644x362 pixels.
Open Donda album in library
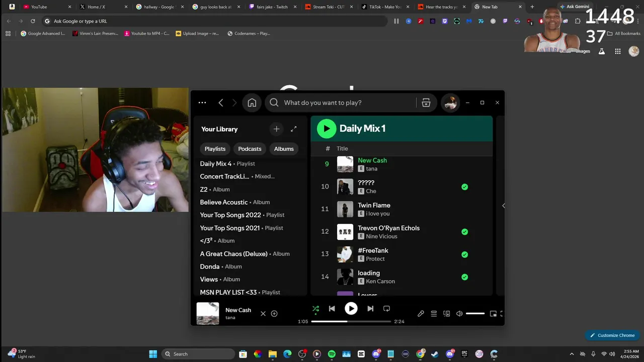click(221, 266)
